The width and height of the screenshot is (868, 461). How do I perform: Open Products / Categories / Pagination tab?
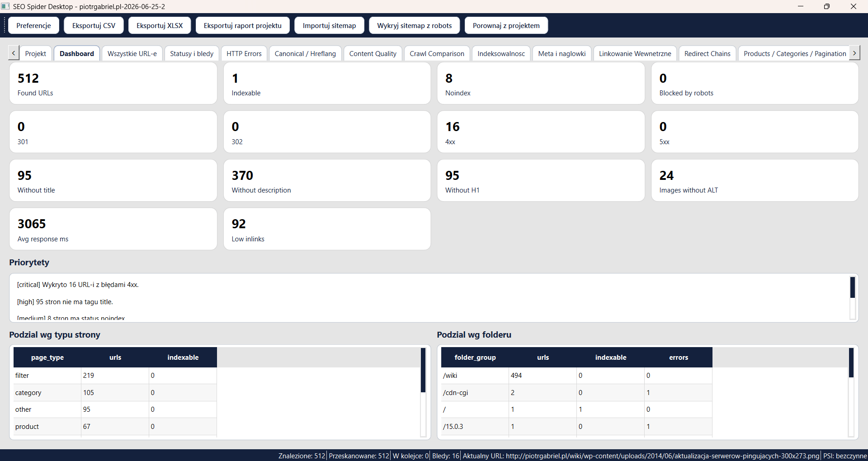click(x=794, y=53)
